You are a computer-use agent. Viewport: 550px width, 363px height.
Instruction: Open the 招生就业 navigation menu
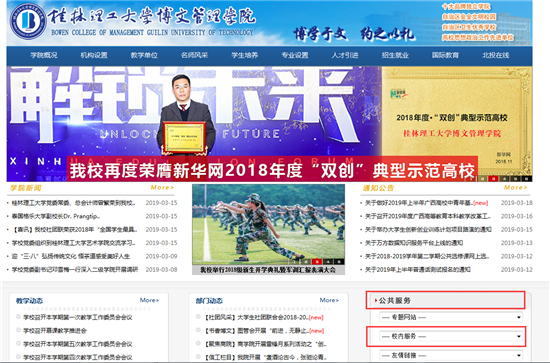click(x=395, y=55)
